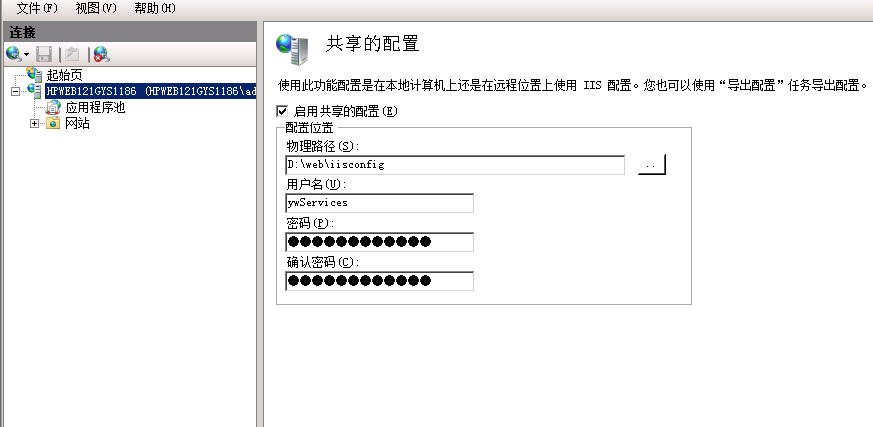873x427 pixels.
Task: Click the 确认密码(C) confirm password field
Action: (x=380, y=281)
